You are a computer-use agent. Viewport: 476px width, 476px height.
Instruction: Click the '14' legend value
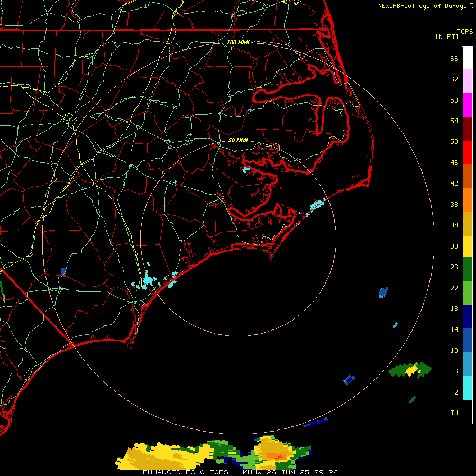pyautogui.click(x=454, y=329)
